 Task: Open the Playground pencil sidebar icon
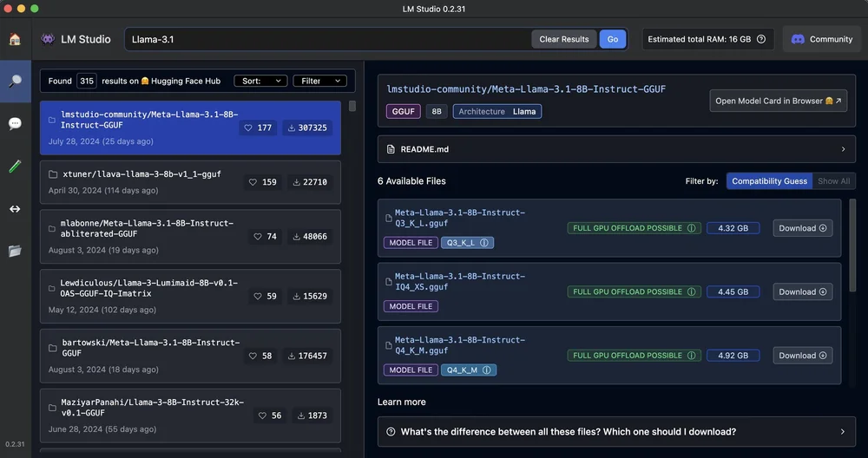(15, 166)
